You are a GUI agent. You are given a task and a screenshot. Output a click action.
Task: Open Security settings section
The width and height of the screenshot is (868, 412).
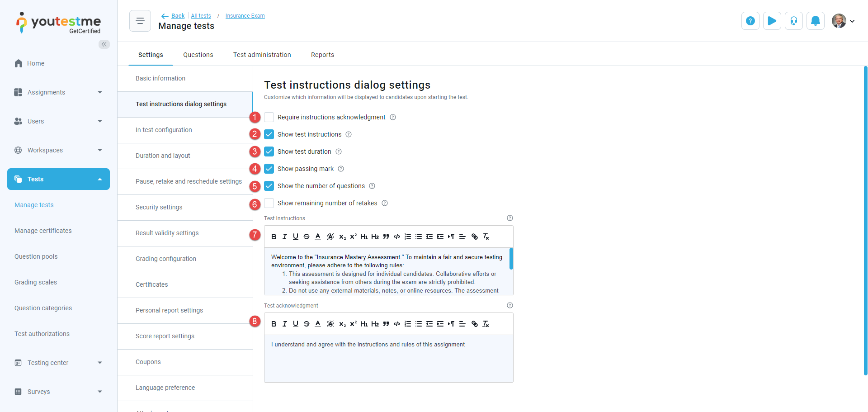pyautogui.click(x=185, y=207)
